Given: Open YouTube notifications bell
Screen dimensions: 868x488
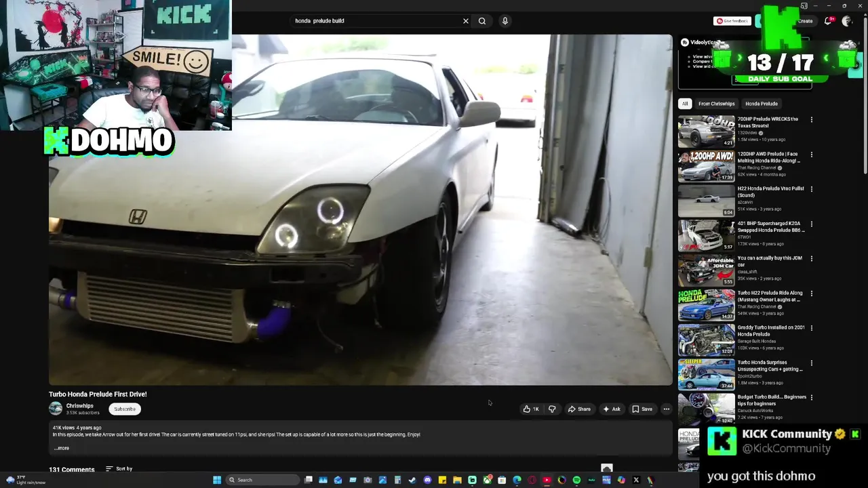Looking at the screenshot, I should point(828,21).
